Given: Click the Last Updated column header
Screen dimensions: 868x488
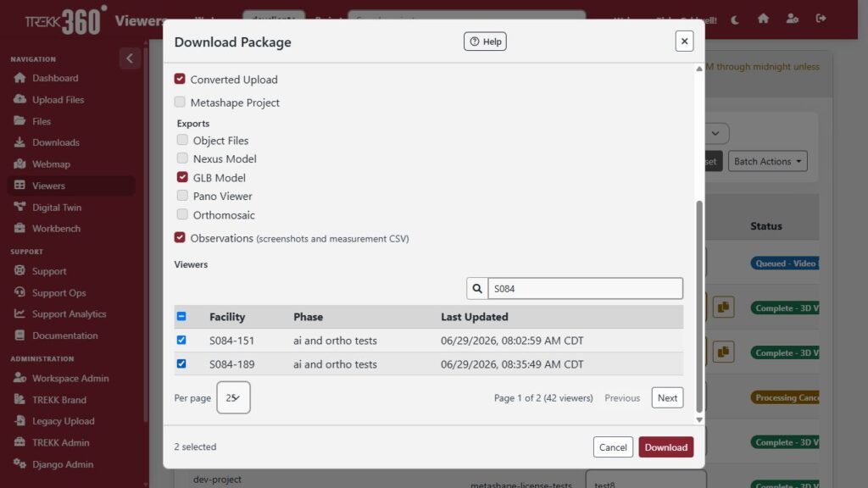Looking at the screenshot, I should pos(475,317).
